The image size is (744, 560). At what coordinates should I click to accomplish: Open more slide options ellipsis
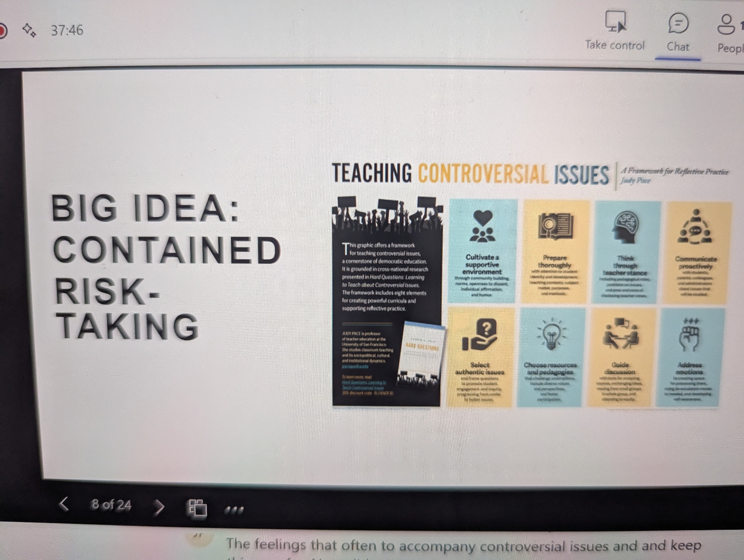pyautogui.click(x=234, y=509)
